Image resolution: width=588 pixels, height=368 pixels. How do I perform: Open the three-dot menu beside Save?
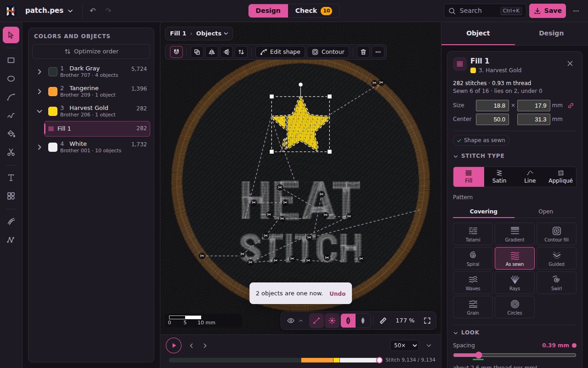576,11
